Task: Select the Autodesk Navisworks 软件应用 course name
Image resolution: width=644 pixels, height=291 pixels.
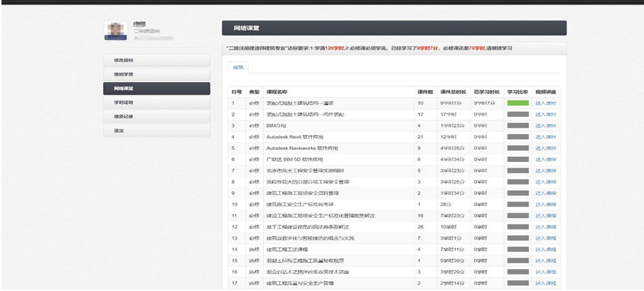Action: click(x=302, y=148)
